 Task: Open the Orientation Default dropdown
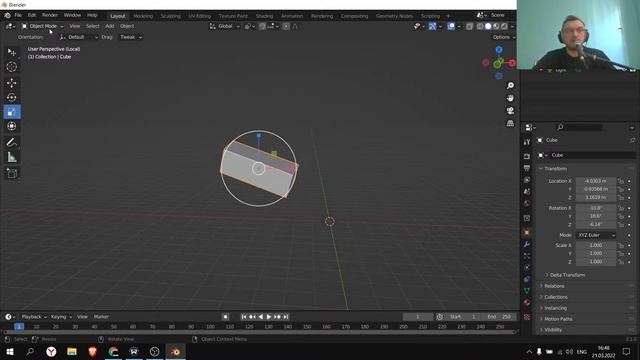pyautogui.click(x=79, y=37)
